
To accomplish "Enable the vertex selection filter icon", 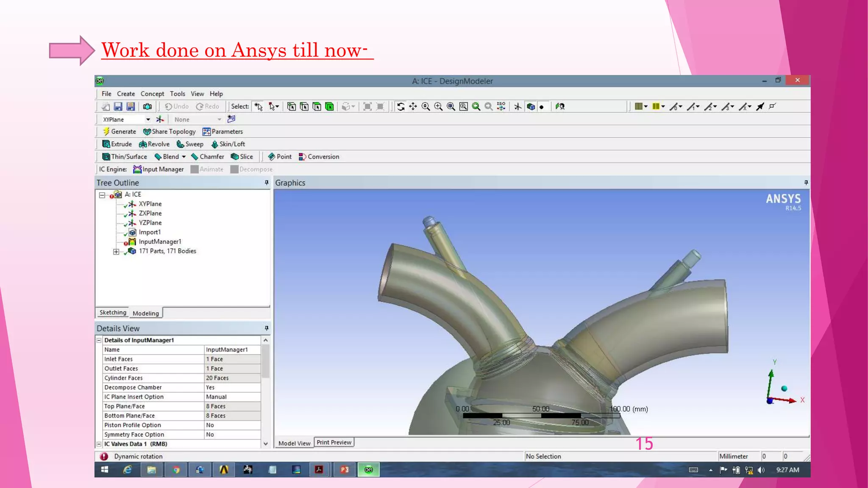I will click(292, 107).
